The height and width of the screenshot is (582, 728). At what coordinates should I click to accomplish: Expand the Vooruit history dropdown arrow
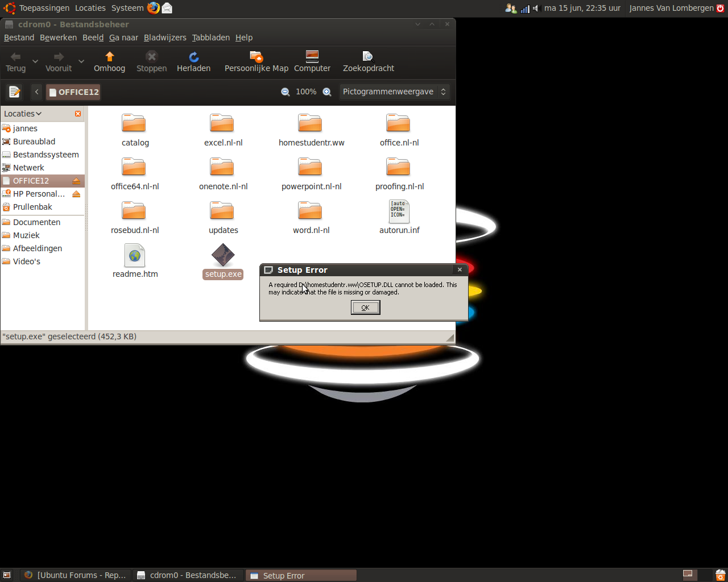click(x=81, y=61)
